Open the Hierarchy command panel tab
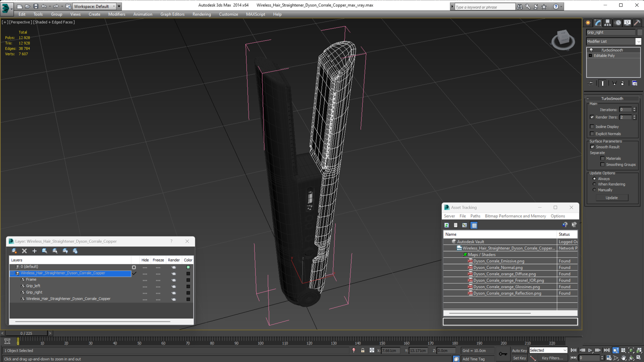This screenshot has width=644, height=362. 607,23
